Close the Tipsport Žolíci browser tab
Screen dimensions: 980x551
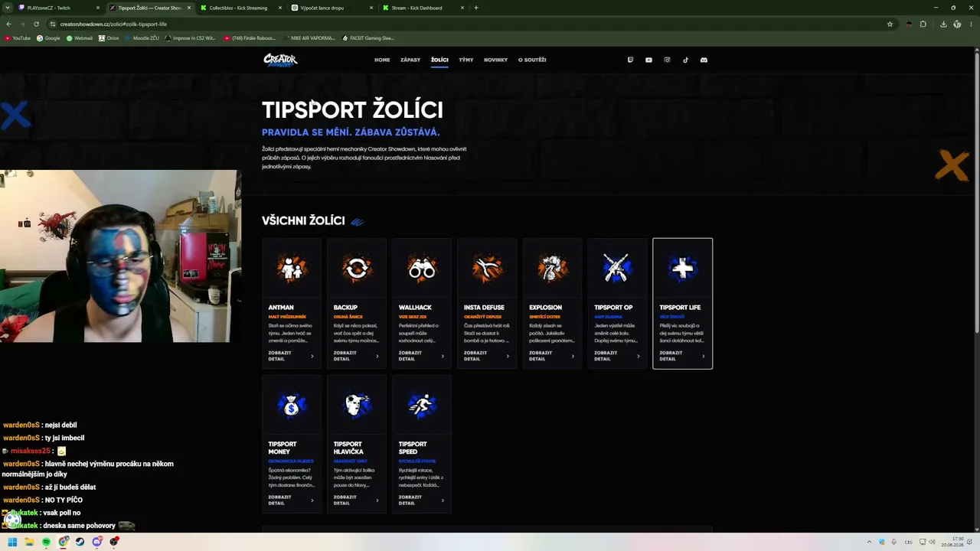tap(189, 8)
